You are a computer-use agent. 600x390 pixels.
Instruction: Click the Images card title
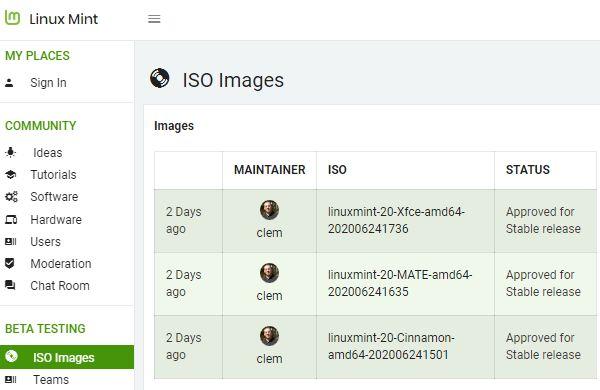tap(174, 126)
